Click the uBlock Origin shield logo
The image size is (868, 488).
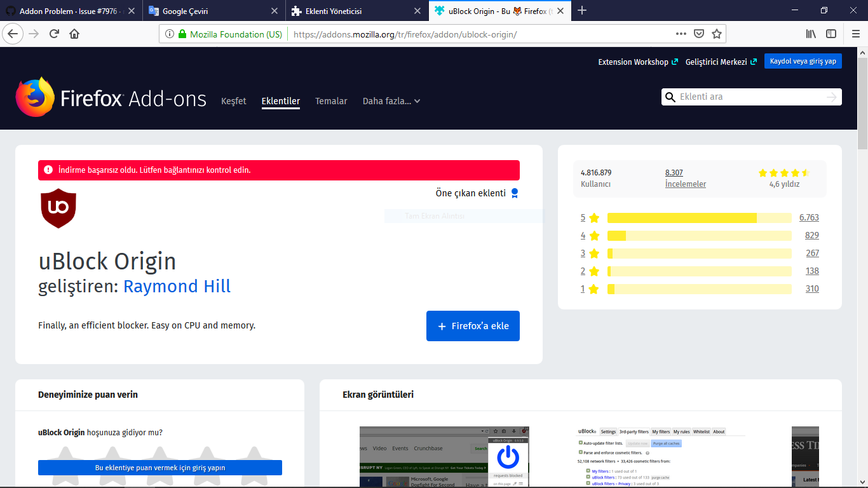click(58, 208)
